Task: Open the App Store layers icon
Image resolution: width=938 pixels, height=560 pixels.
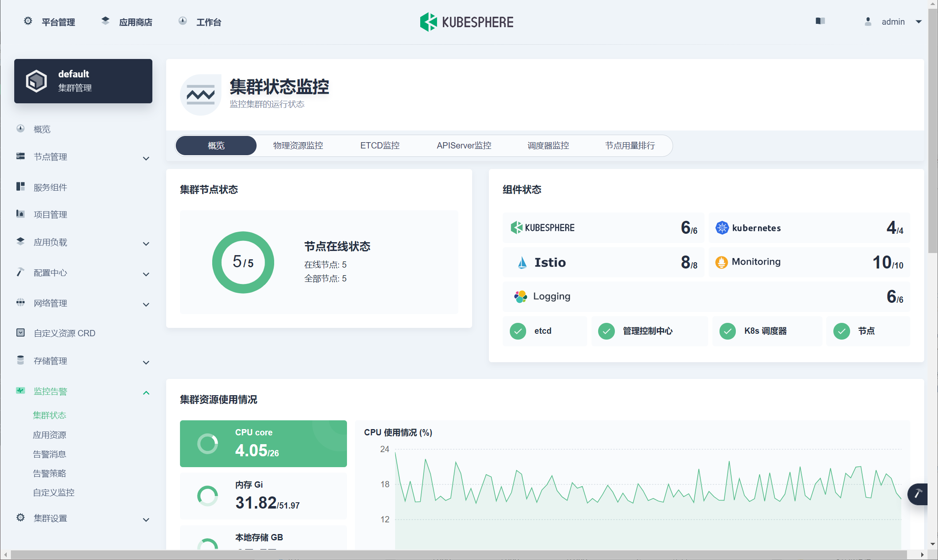Action: point(105,21)
